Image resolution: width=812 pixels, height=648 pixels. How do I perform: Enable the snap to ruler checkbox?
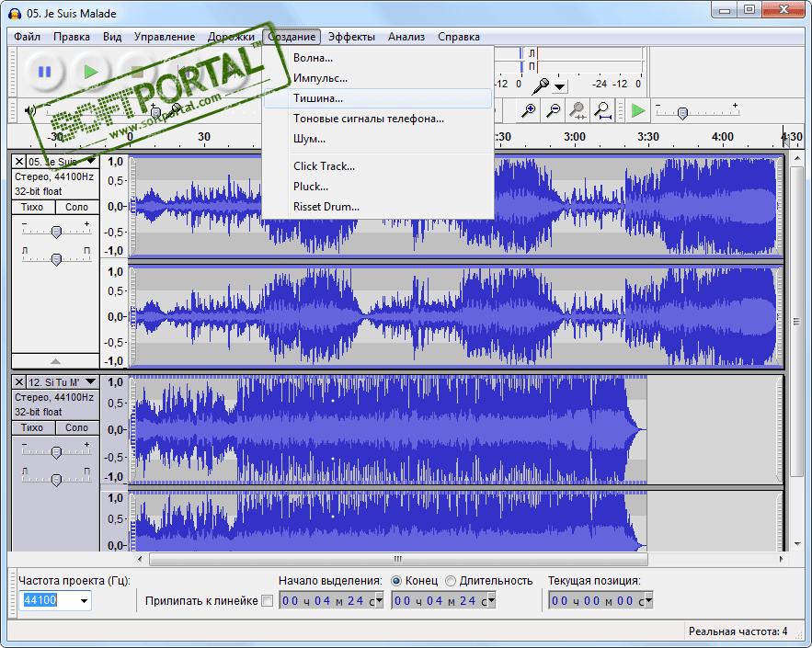click(268, 601)
